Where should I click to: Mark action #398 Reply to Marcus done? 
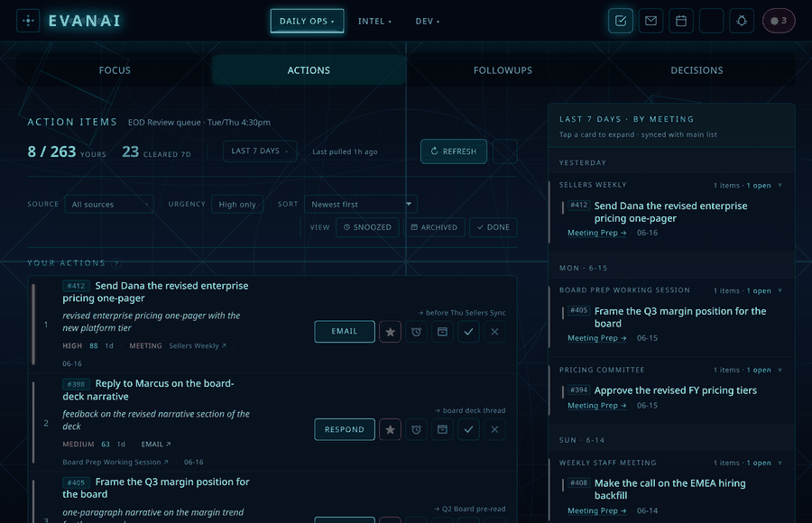[x=468, y=430]
